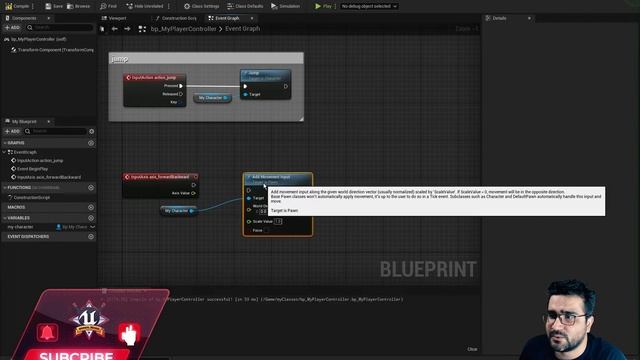Select the my character variable
640x360 pixels.
click(x=20, y=227)
